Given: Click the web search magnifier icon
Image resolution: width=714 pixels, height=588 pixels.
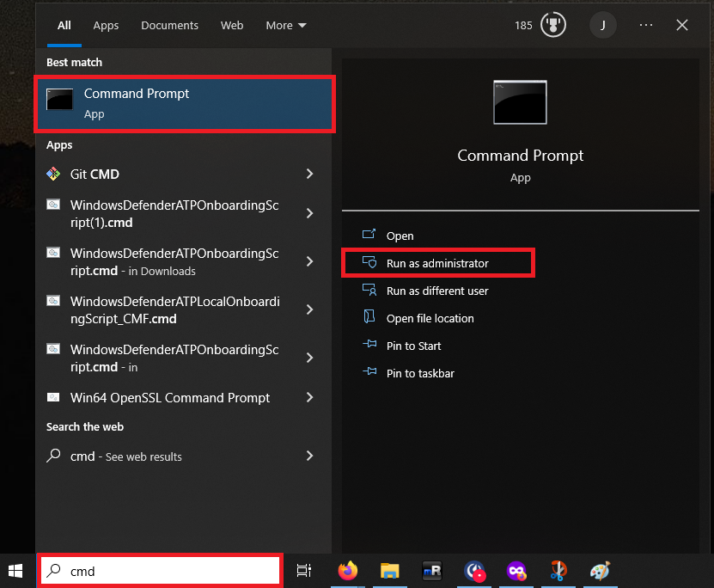Looking at the screenshot, I should click(54, 456).
